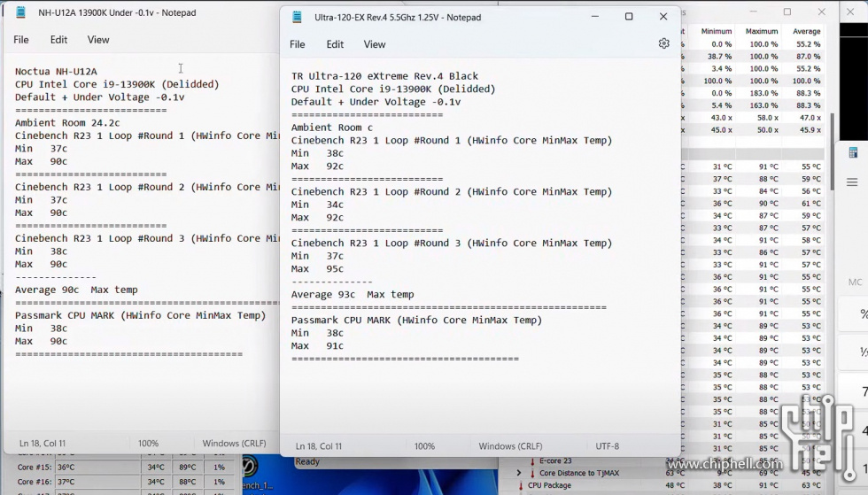Image resolution: width=868 pixels, height=495 pixels.
Task: Minimize the Ultra-120-EX Notepad window
Action: [595, 17]
